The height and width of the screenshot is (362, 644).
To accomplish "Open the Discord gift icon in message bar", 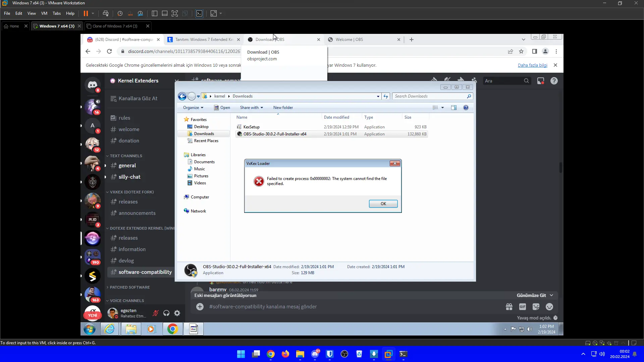I will (x=509, y=307).
